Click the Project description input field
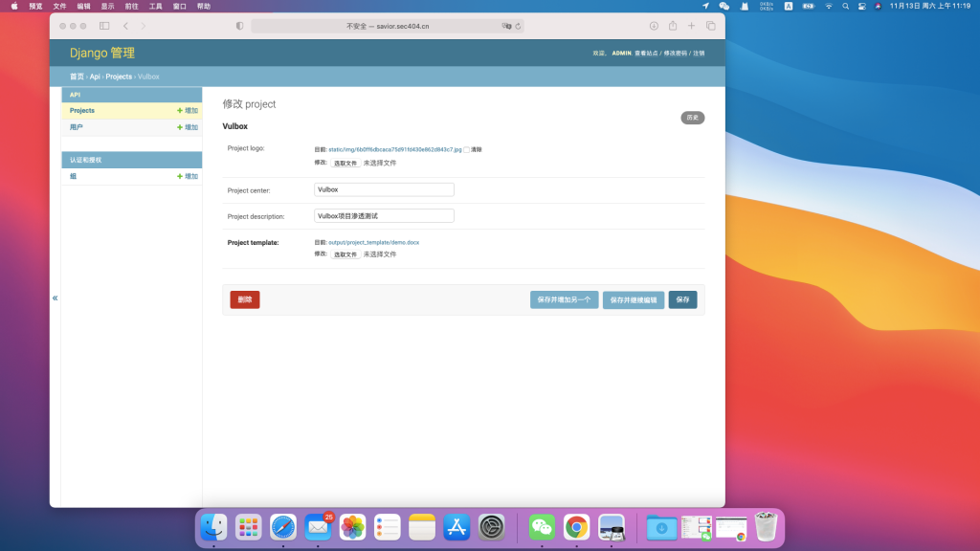Image resolution: width=980 pixels, height=551 pixels. pos(384,216)
